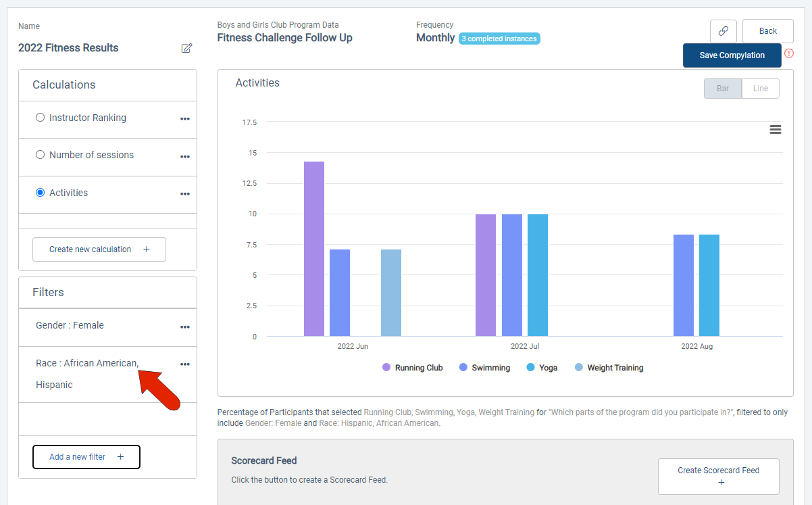Screen dimensions: 812x505
Task: Open options dots for Number of sessions
Action: pyautogui.click(x=185, y=157)
